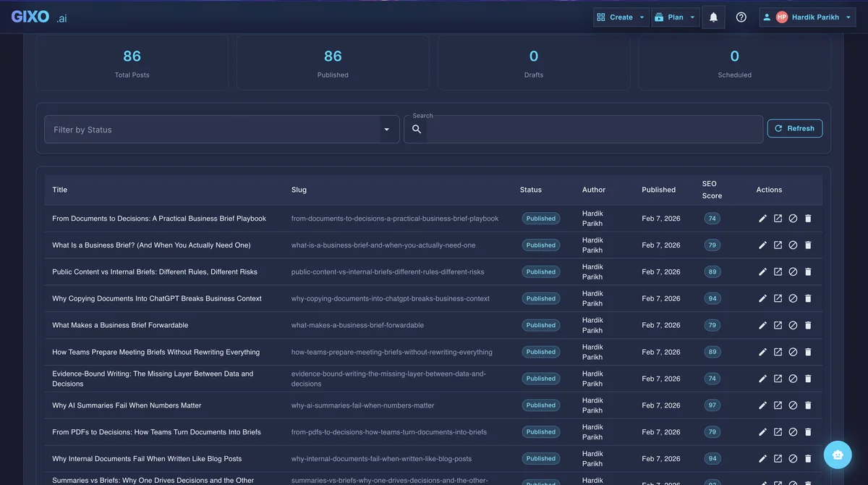Delete the "From Documents to Decisions" playbook post
Image resolution: width=868 pixels, height=485 pixels.
pos(807,217)
